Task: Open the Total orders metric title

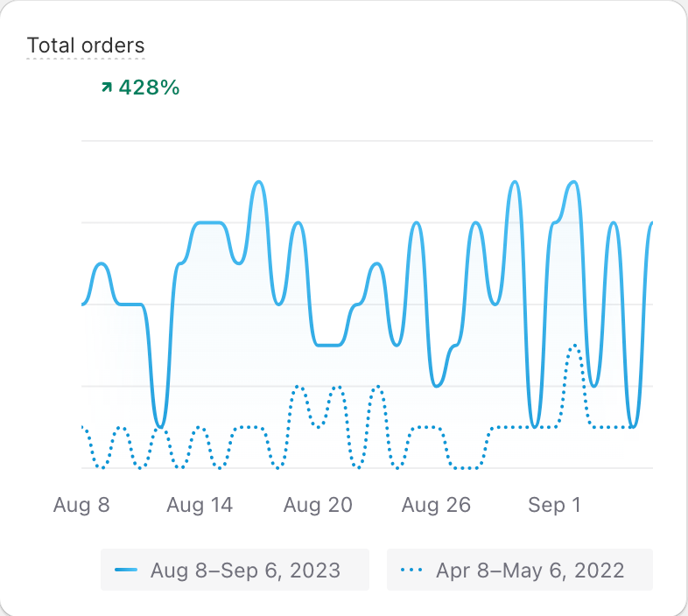Action: point(86,45)
